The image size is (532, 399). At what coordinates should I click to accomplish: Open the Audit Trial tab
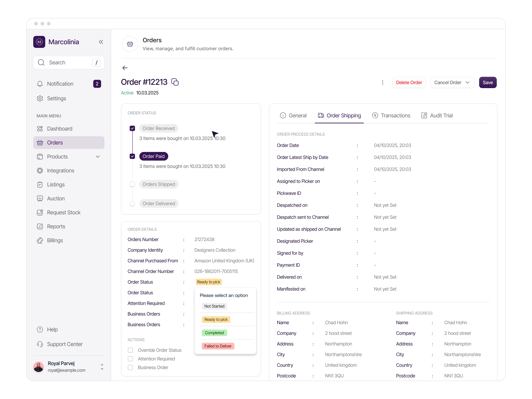tap(441, 115)
